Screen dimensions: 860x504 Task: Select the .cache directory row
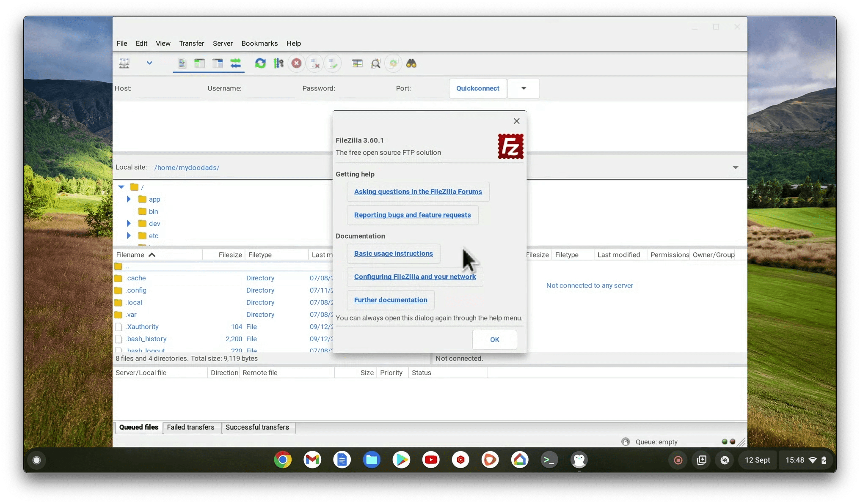tap(223, 278)
